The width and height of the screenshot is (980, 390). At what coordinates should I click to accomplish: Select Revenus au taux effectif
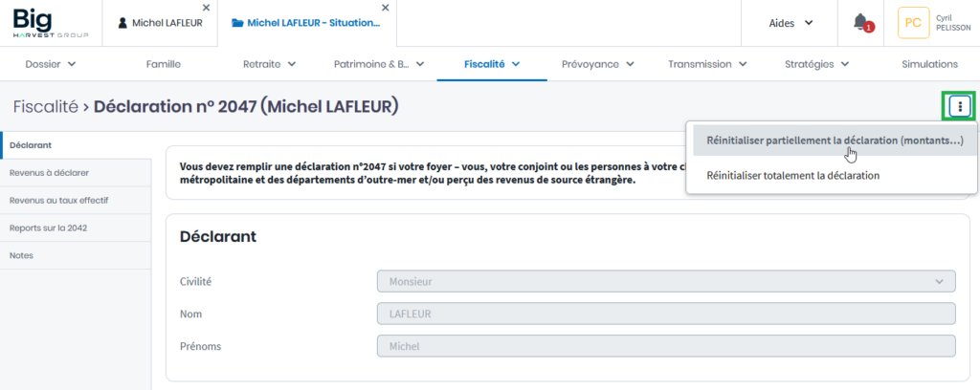click(58, 201)
